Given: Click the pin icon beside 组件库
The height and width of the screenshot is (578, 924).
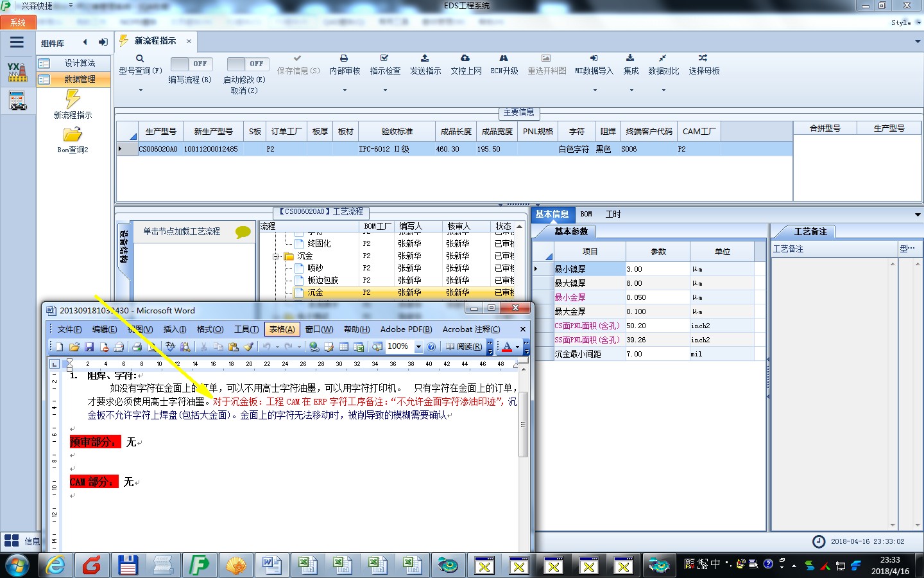Looking at the screenshot, I should pos(103,42).
